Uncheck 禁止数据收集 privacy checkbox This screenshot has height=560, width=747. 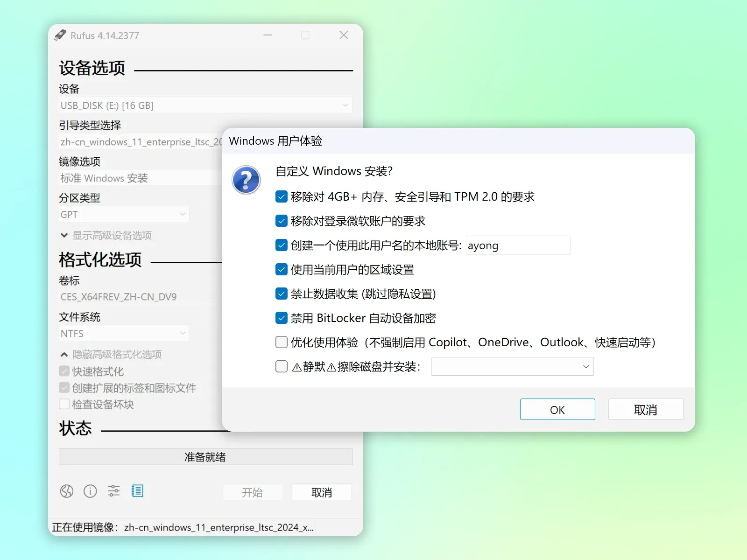(282, 294)
